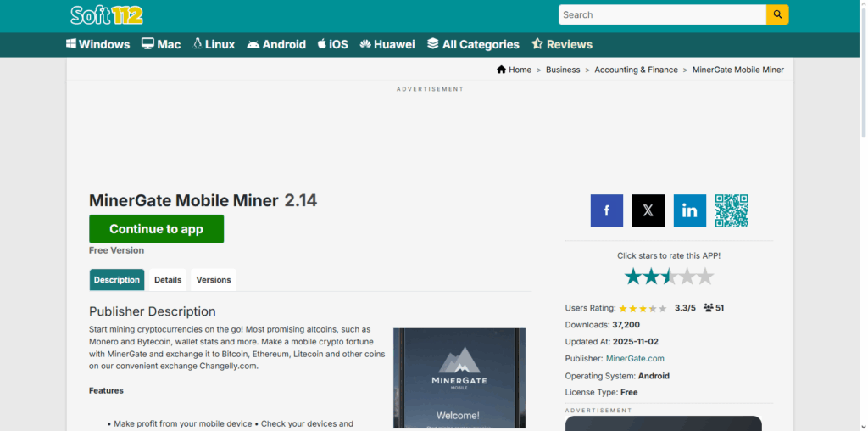Open the Linux category menu
868x431 pixels.
pyautogui.click(x=214, y=44)
